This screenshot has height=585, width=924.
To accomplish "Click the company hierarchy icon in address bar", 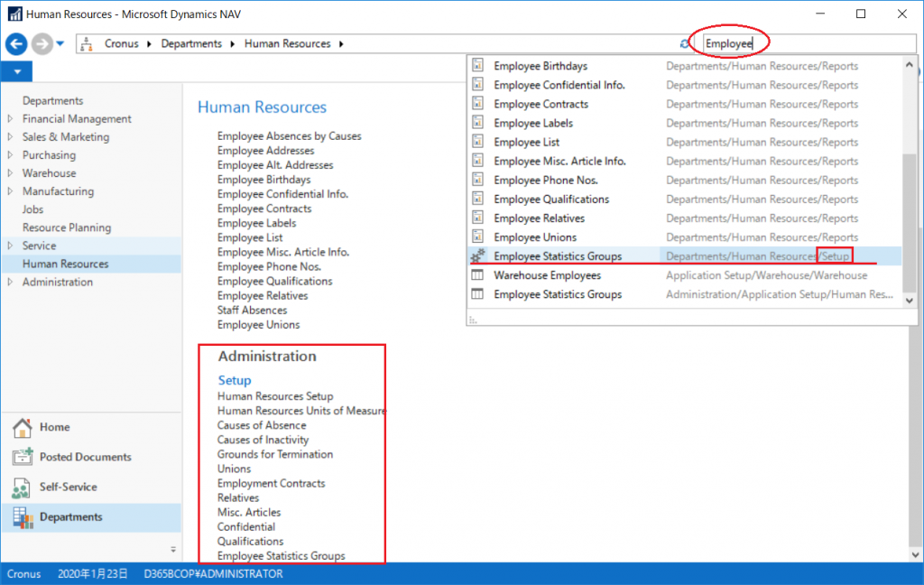I will point(87,43).
